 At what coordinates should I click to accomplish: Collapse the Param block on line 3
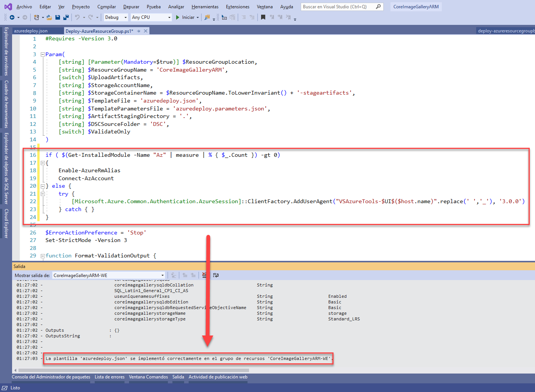(43, 54)
